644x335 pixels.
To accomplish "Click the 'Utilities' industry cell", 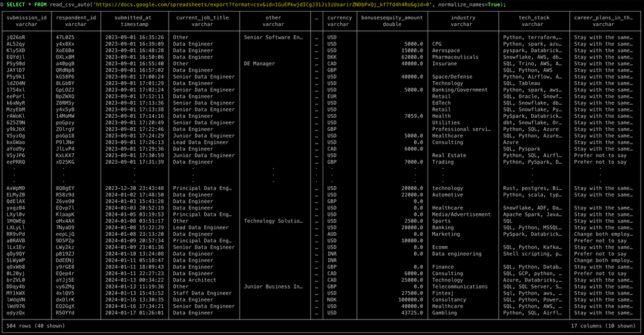I will 446,123.
